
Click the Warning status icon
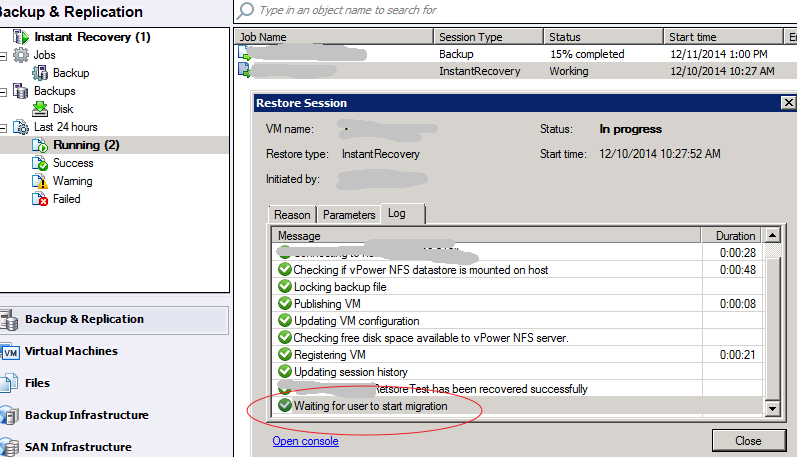[x=40, y=181]
